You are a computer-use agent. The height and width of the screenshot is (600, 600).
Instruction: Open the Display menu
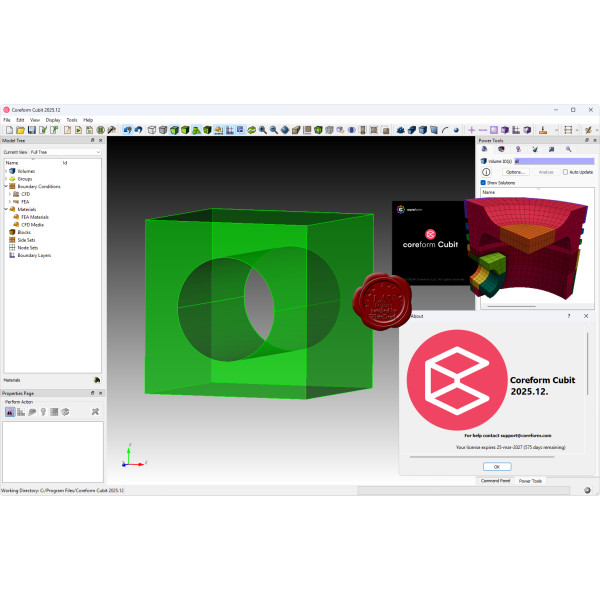(53, 120)
